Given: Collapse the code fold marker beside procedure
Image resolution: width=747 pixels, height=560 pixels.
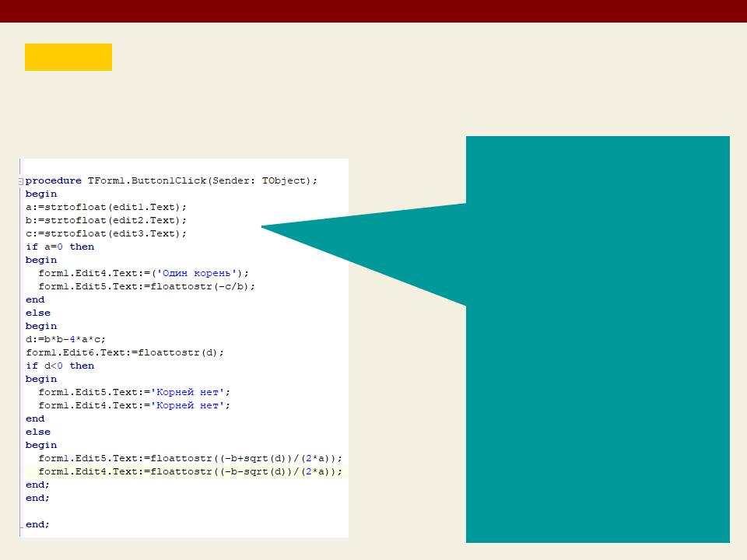Looking at the screenshot, I should (21, 181).
